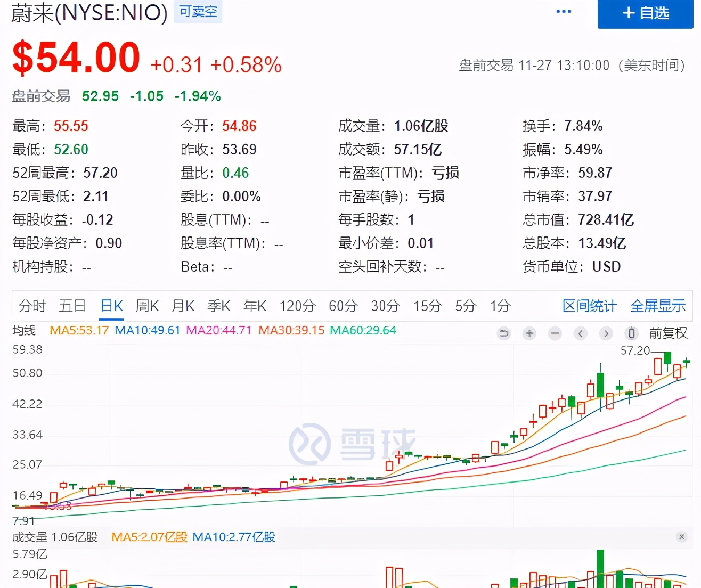The width and height of the screenshot is (701, 588).
Task: Open the 前复权 adjustment dropdown
Action: pos(668,333)
